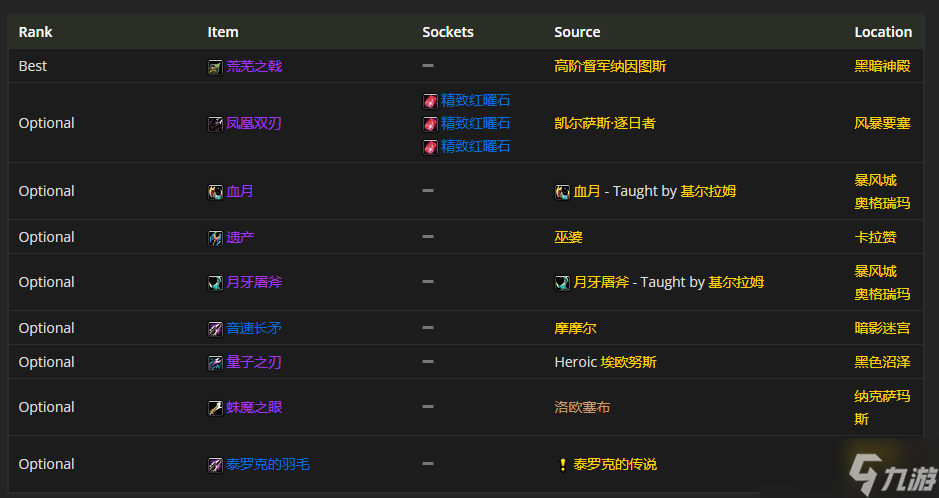Click the second 精致红曜石 gem icon
Image resolution: width=939 pixels, height=498 pixels.
430,124
